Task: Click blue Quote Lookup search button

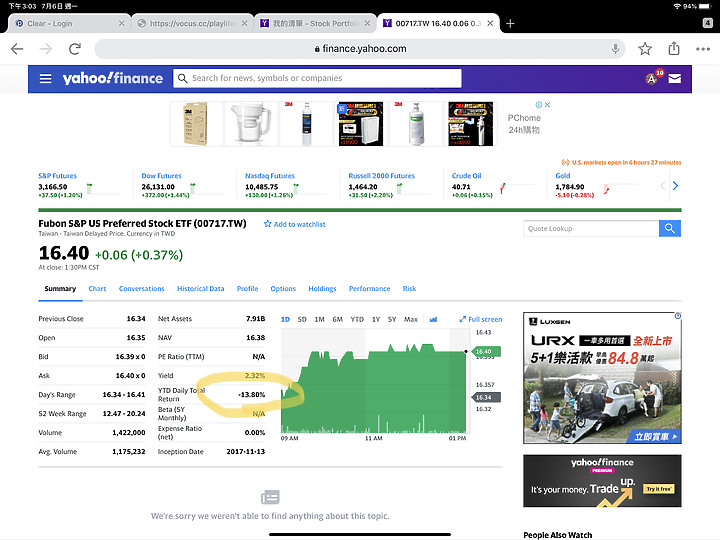Action: click(669, 228)
